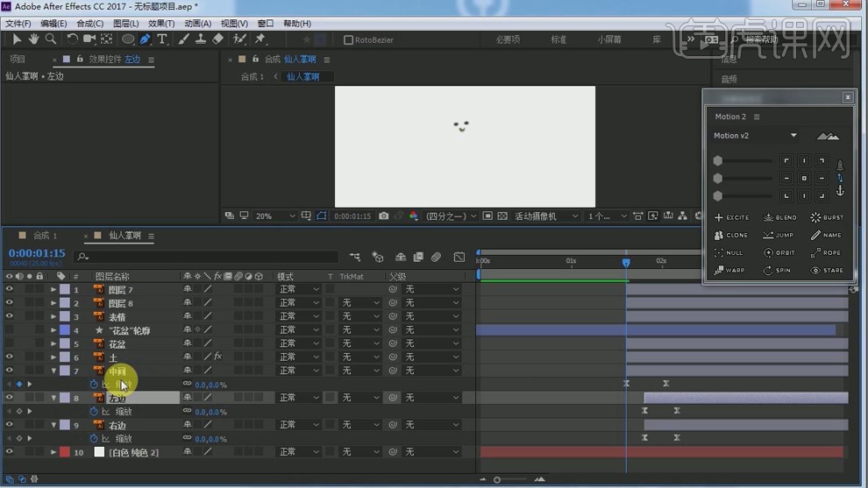Viewport: 868px width, 488px height.
Task: Toggle stopwatch for 左边 缩放 property
Action: (x=94, y=411)
